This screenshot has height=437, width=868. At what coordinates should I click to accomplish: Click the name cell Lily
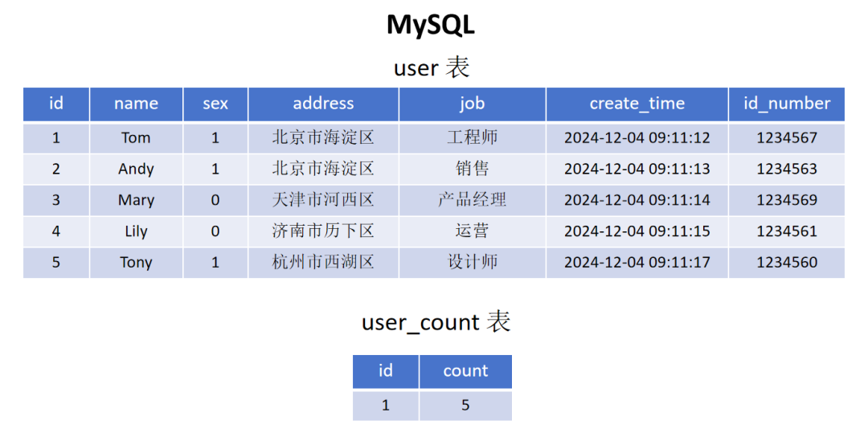click(x=136, y=231)
